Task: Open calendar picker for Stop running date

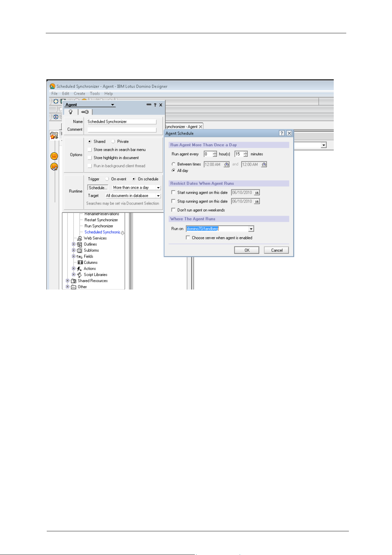Action: pyautogui.click(x=257, y=201)
